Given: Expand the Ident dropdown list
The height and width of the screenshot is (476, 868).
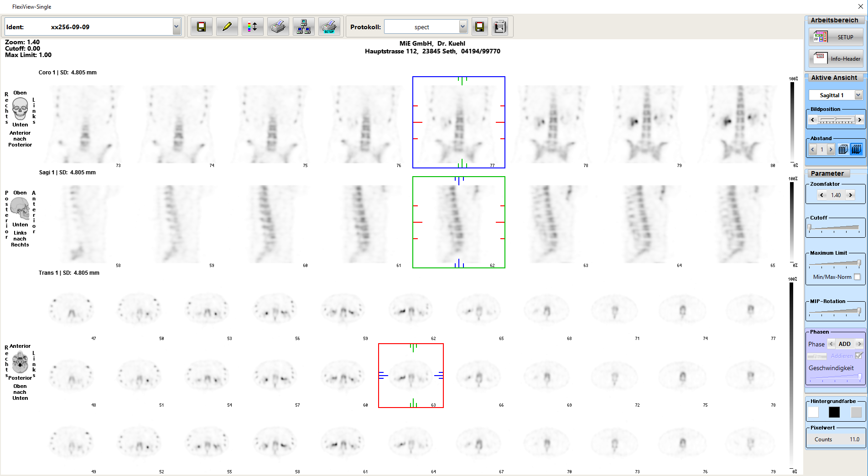Looking at the screenshot, I should click(x=176, y=27).
